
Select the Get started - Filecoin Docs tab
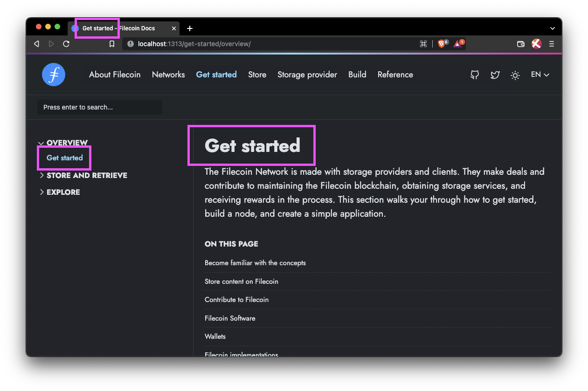pos(124,28)
